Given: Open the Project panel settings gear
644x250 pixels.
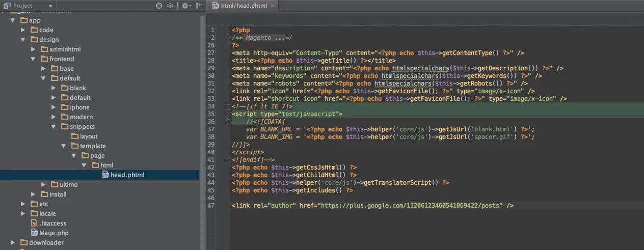Looking at the screenshot, I should [185, 6].
